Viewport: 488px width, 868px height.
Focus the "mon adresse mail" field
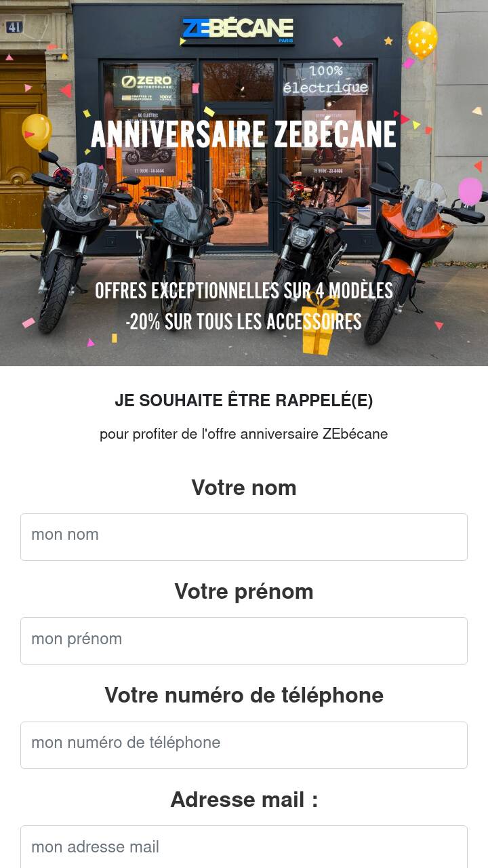pos(244,848)
